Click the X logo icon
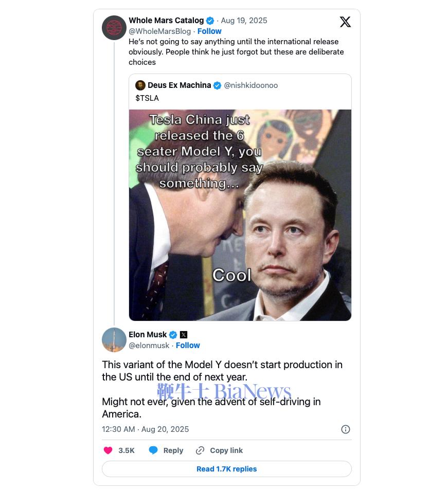Image resolution: width=448 pixels, height=490 pixels. tap(345, 22)
